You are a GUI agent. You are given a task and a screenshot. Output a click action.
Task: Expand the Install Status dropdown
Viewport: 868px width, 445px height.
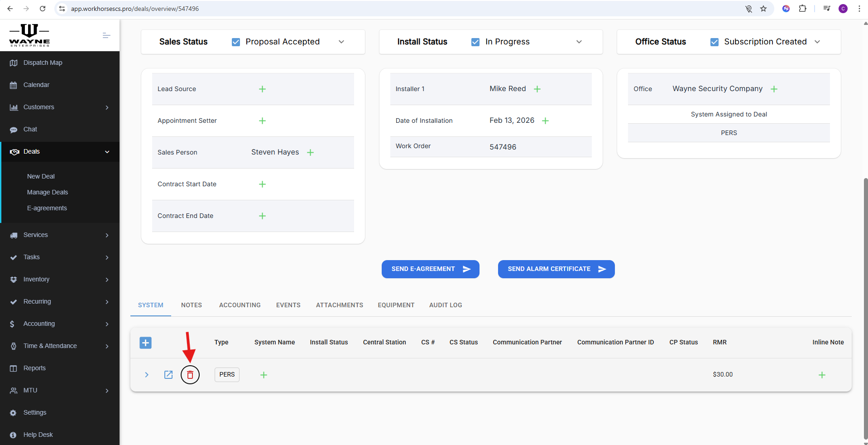[x=579, y=42]
